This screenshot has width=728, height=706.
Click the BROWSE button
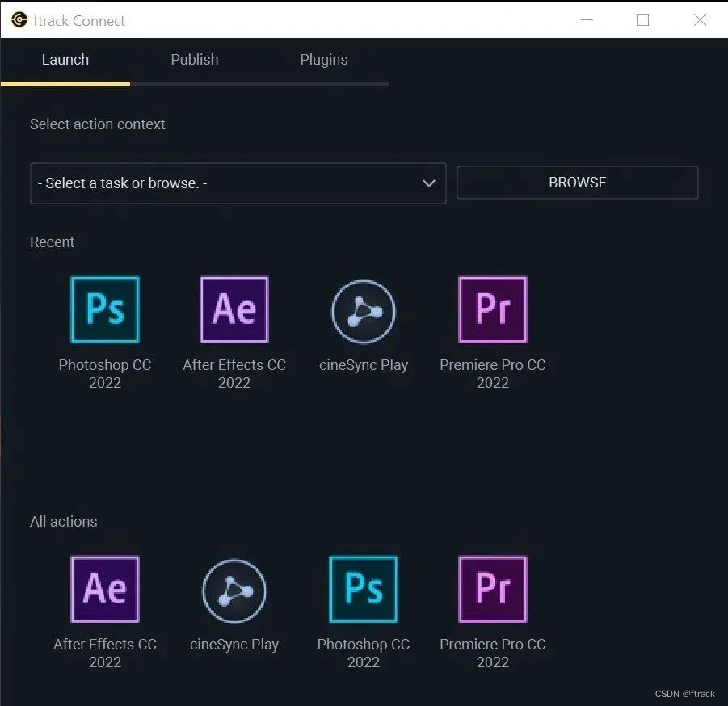[x=577, y=183]
